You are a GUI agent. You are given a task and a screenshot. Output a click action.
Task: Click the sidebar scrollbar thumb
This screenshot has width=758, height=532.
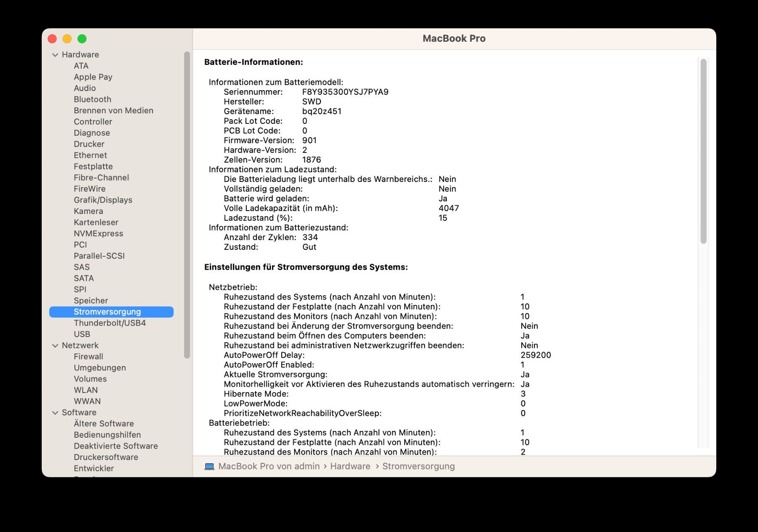coord(187,205)
